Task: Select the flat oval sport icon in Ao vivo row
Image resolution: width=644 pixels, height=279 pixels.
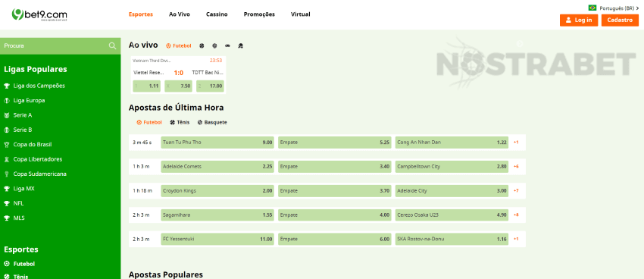Action: click(x=227, y=46)
